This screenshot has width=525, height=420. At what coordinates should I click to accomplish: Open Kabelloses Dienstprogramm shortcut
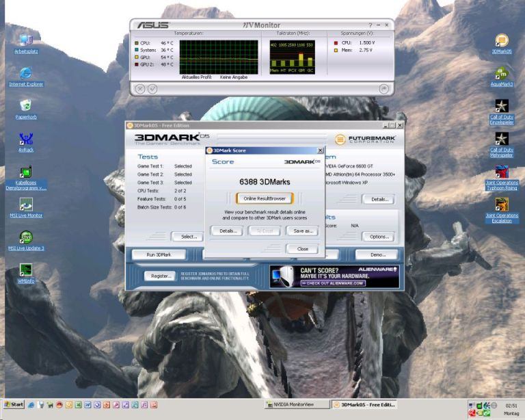click(x=26, y=178)
